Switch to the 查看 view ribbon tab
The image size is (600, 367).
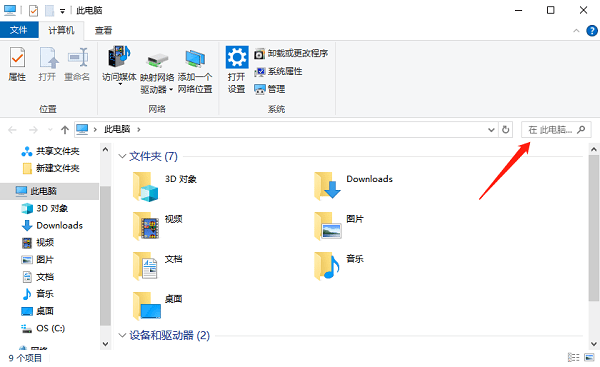[103, 30]
